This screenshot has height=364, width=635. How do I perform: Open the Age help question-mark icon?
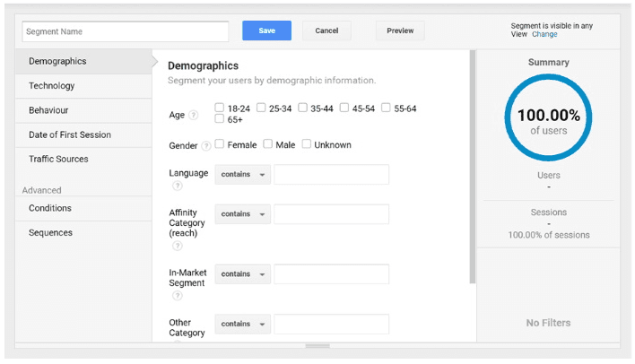click(x=194, y=115)
